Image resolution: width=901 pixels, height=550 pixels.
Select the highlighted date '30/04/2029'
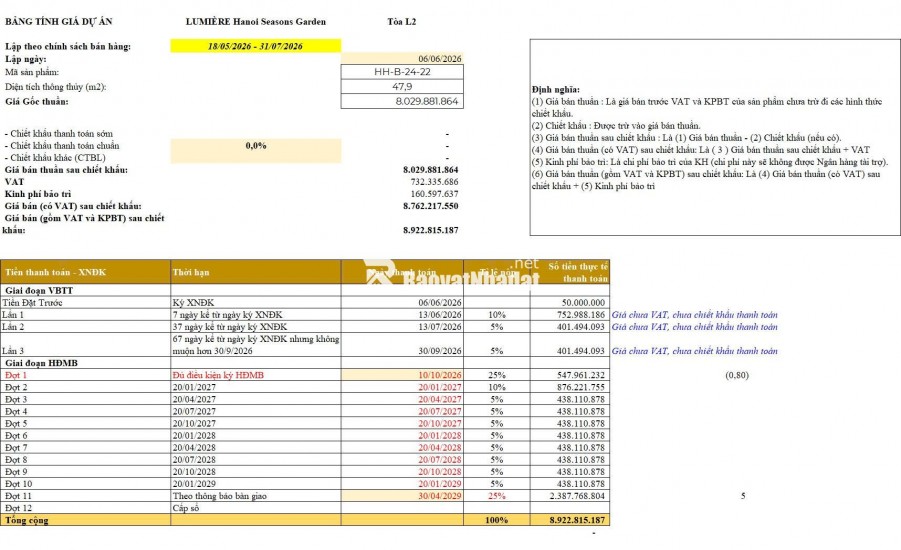pos(402,495)
